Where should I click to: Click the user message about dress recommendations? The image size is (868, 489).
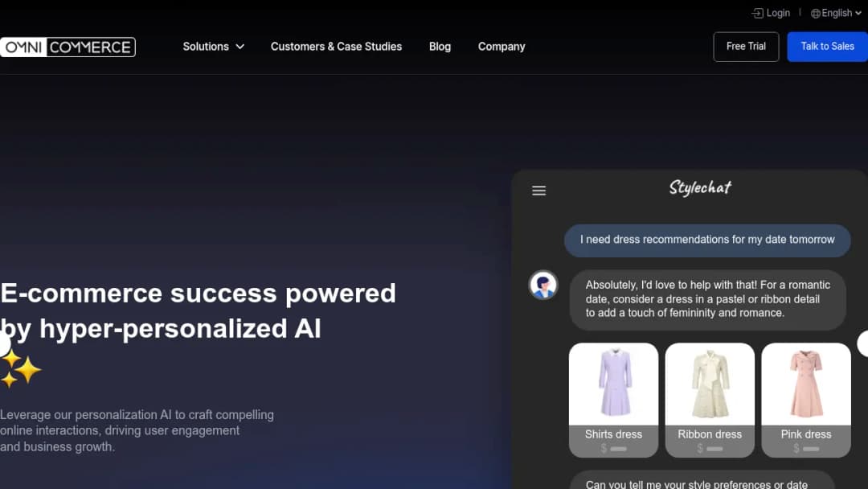click(x=707, y=240)
